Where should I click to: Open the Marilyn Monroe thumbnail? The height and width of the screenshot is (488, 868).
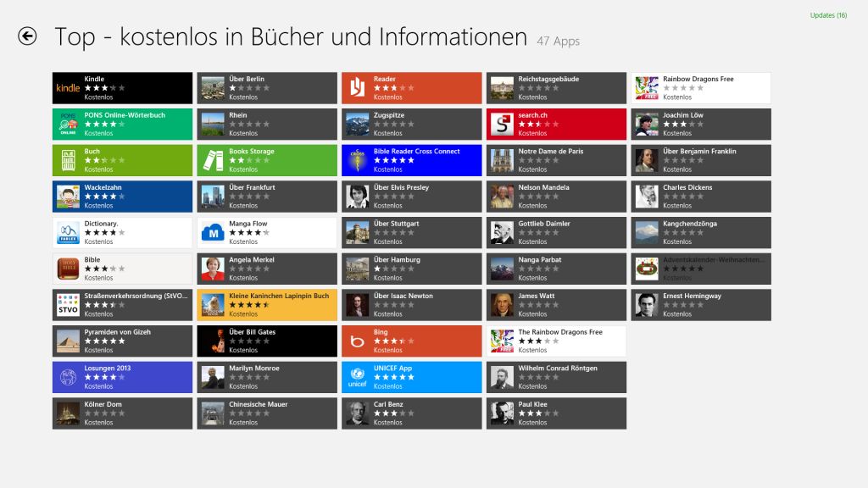pos(213,377)
